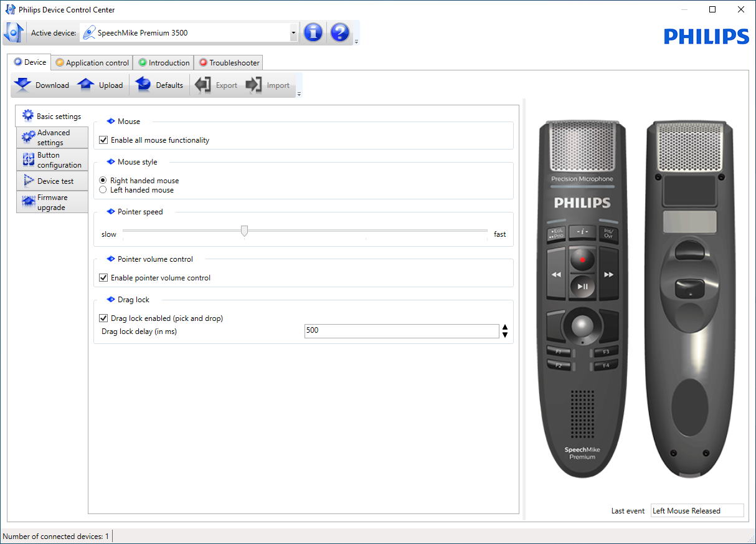
Task: Toggle Drag lock enabled checkbox
Action: pyautogui.click(x=103, y=318)
